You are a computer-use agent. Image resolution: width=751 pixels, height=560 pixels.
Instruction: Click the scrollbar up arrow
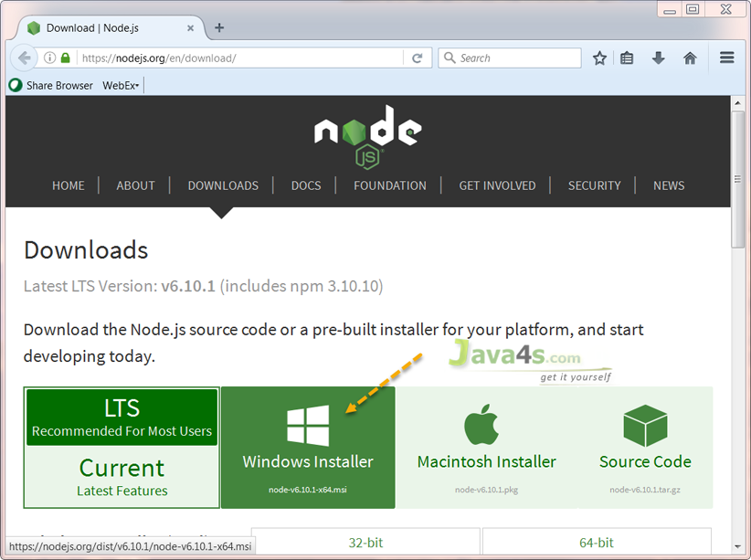pyautogui.click(x=737, y=103)
